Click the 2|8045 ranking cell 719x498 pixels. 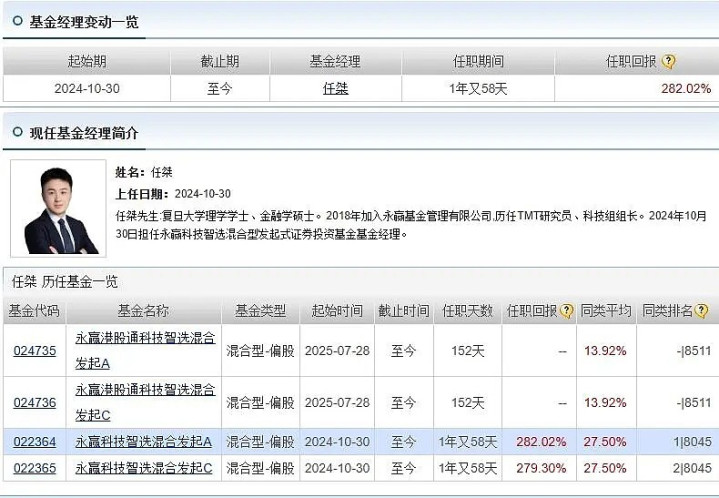(692, 468)
